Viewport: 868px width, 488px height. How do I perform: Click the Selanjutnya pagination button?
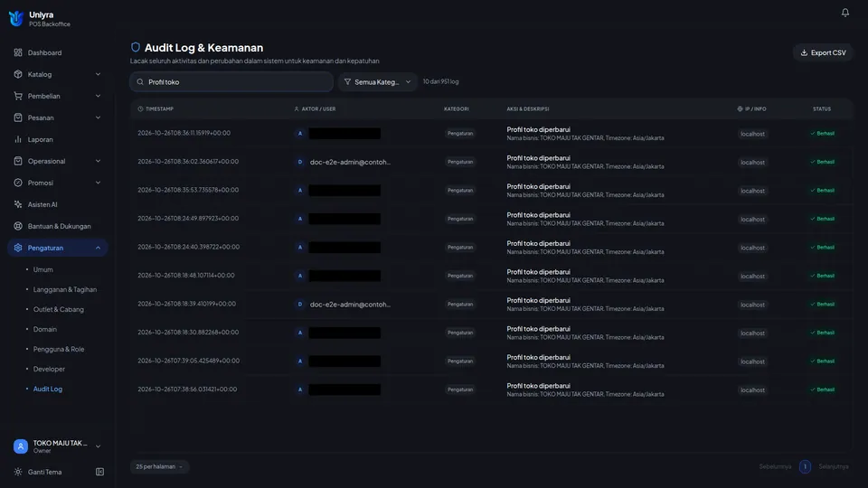click(833, 467)
